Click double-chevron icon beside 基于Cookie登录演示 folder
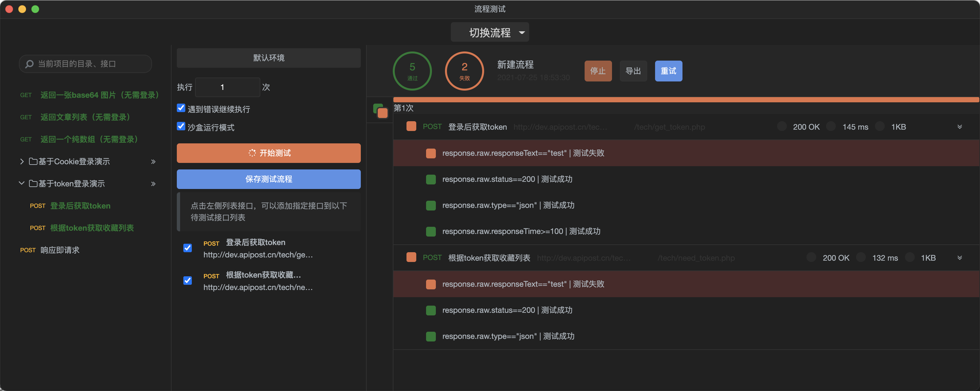980x391 pixels. tap(153, 162)
